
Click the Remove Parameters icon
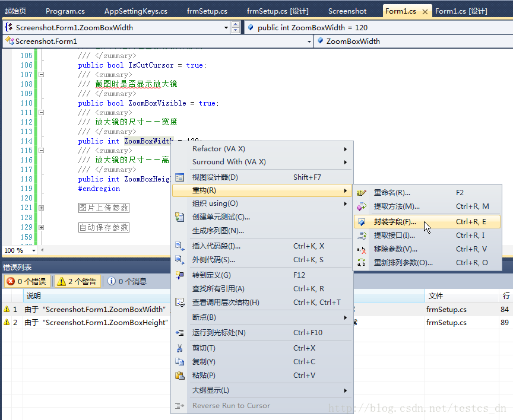tap(361, 249)
